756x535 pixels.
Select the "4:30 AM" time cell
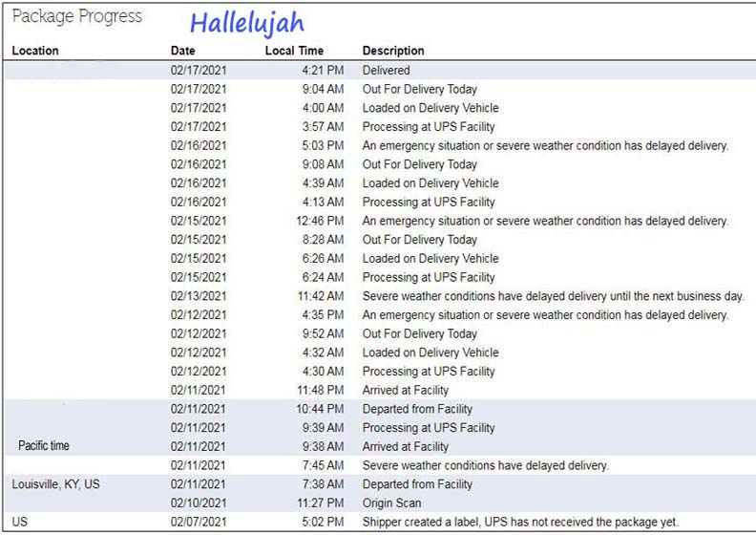click(x=323, y=372)
